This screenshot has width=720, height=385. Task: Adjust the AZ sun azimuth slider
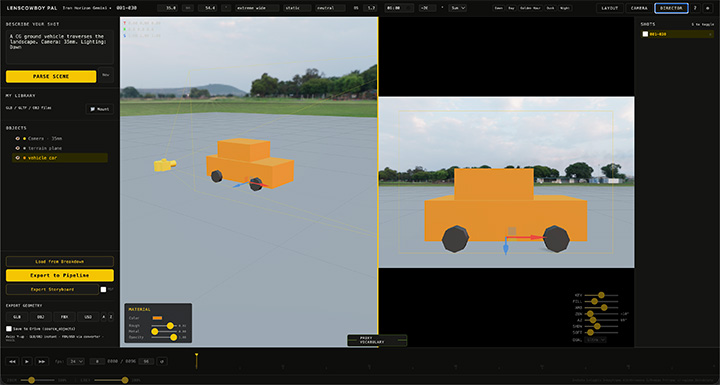(x=602, y=320)
